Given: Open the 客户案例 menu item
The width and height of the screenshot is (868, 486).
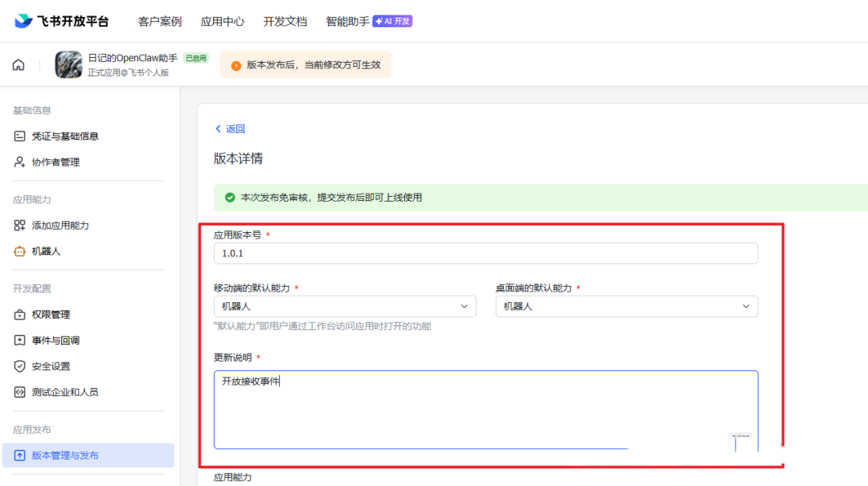Looking at the screenshot, I should [x=160, y=21].
